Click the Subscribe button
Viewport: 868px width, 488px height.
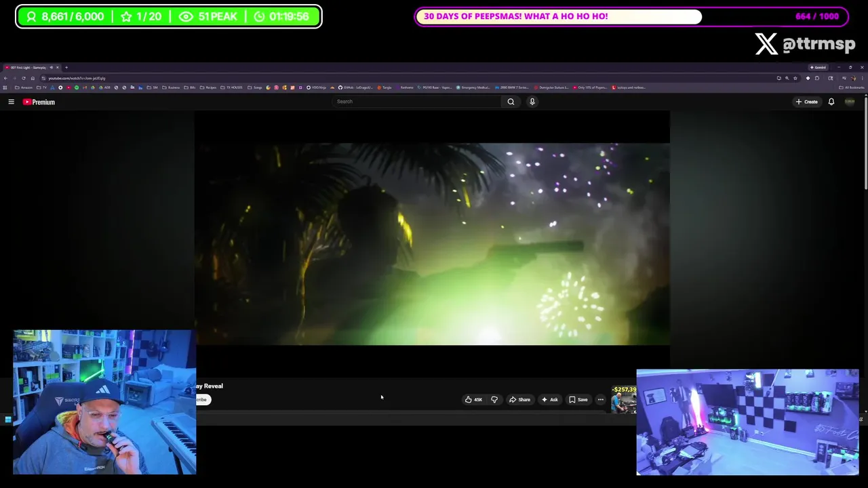pyautogui.click(x=203, y=399)
